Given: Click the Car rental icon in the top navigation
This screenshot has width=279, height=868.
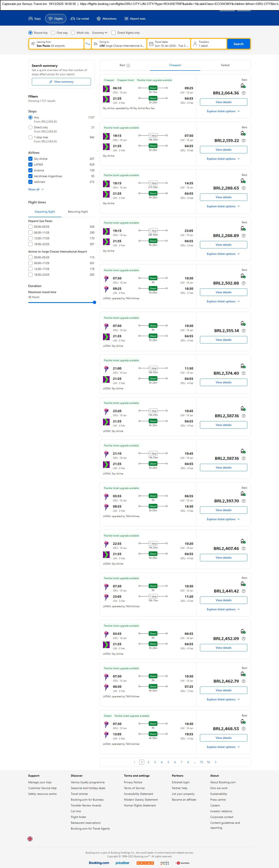Looking at the screenshot, I should click(73, 19).
